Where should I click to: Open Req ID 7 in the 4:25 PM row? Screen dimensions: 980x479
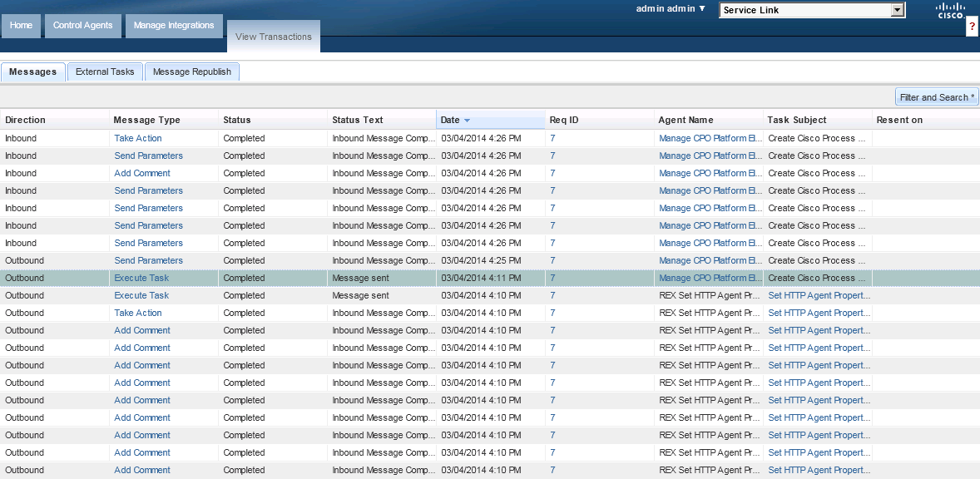point(552,260)
